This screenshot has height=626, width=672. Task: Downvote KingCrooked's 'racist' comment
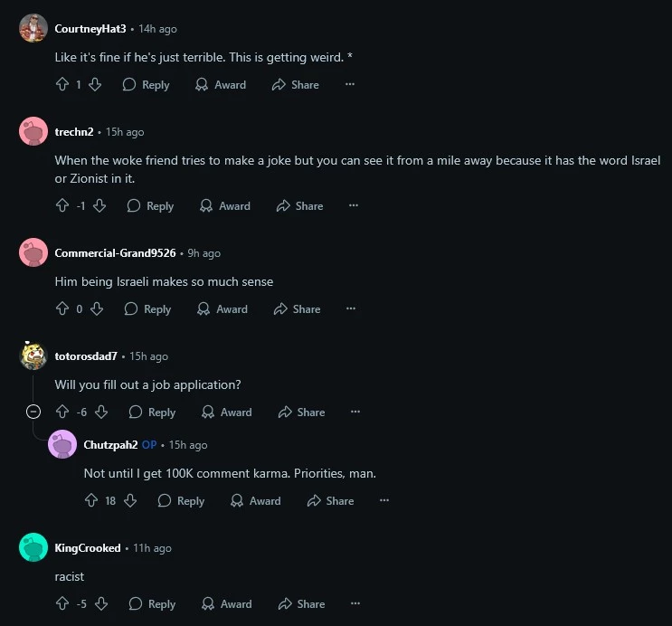click(101, 603)
